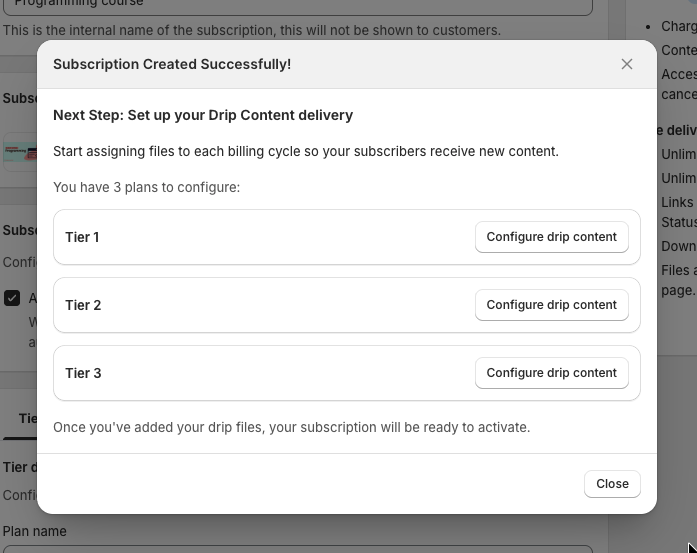
Task: Click the 'Next Step' drip content heading
Action: coord(203,115)
